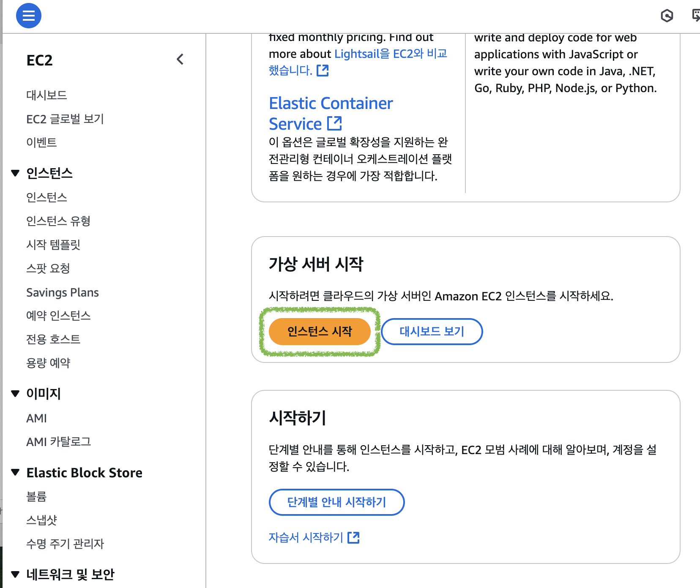Collapse the 이미지 sidebar section

click(x=16, y=394)
